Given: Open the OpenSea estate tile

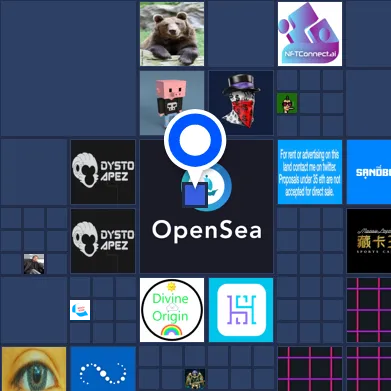Looking at the screenshot, I should pyautogui.click(x=206, y=206).
